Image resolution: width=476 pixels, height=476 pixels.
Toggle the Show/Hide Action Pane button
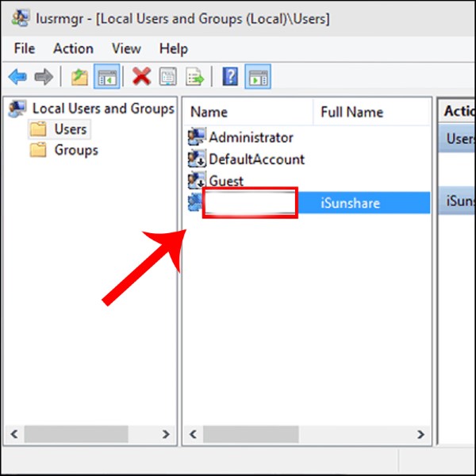(x=259, y=77)
